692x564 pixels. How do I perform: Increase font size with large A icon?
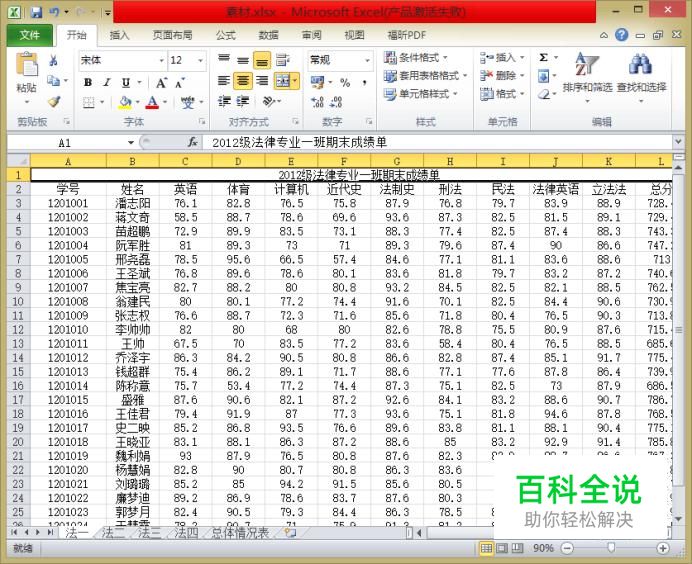(x=161, y=83)
